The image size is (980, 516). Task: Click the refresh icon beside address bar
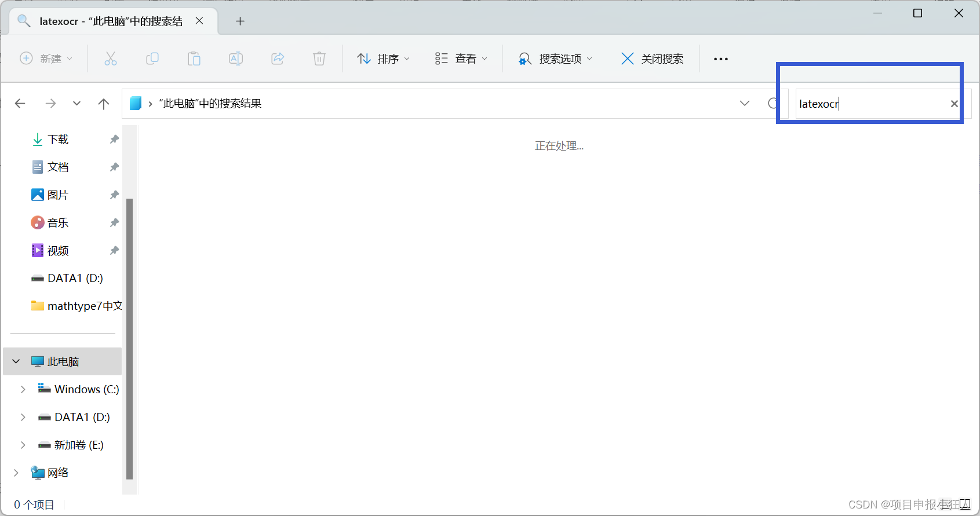point(773,104)
